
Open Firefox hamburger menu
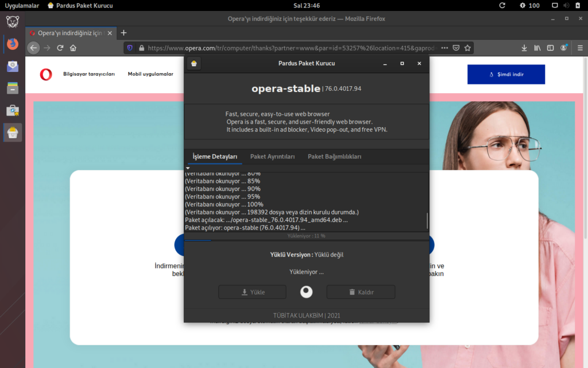pos(580,48)
